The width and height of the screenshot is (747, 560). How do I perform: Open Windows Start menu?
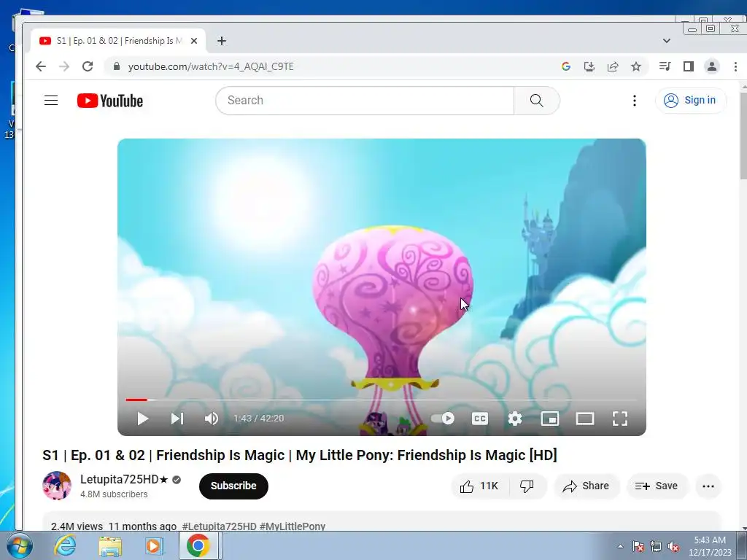point(19,545)
